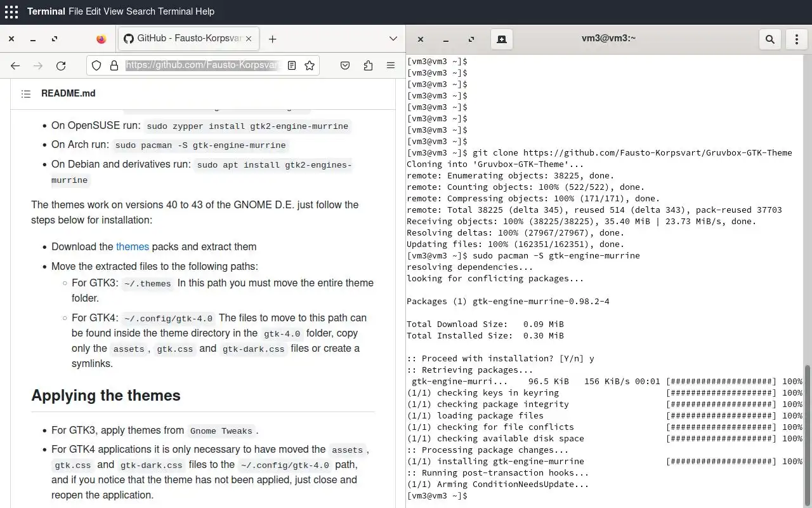Click the sudo apt install gtk2-engines-murrine code
The width and height of the screenshot is (812, 508).
coord(202,172)
